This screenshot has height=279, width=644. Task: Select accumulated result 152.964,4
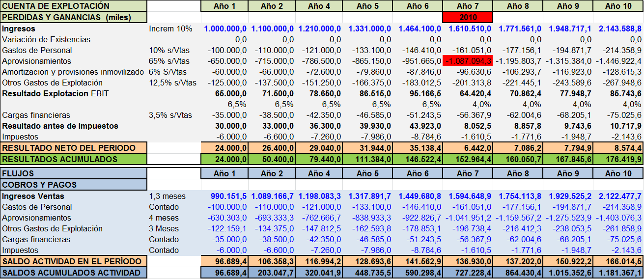point(467,159)
